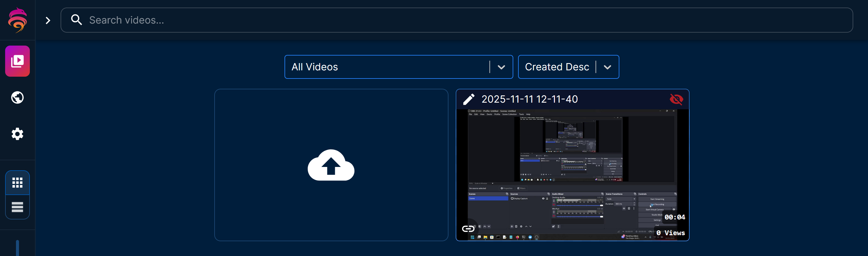Edit video title with pencil icon
868x256 pixels.
coord(469,99)
